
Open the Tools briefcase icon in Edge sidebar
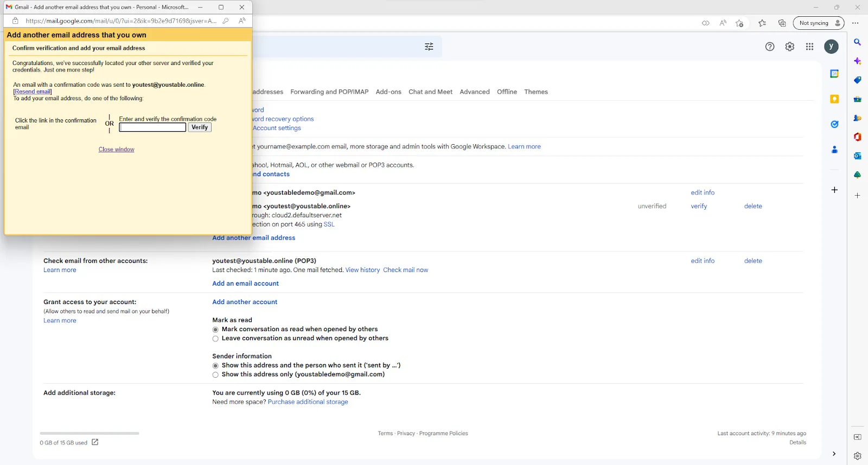[x=857, y=99]
